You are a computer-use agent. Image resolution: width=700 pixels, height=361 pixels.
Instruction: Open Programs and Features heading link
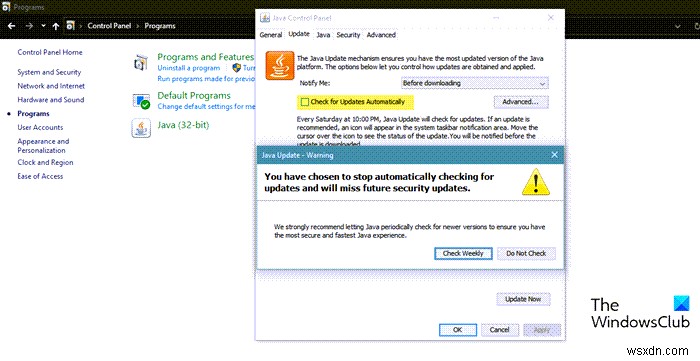[205, 57]
